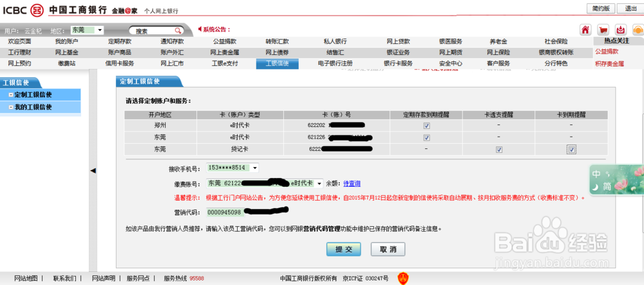Open the 工银信使 menu item
The image size is (644, 285).
pos(277,64)
